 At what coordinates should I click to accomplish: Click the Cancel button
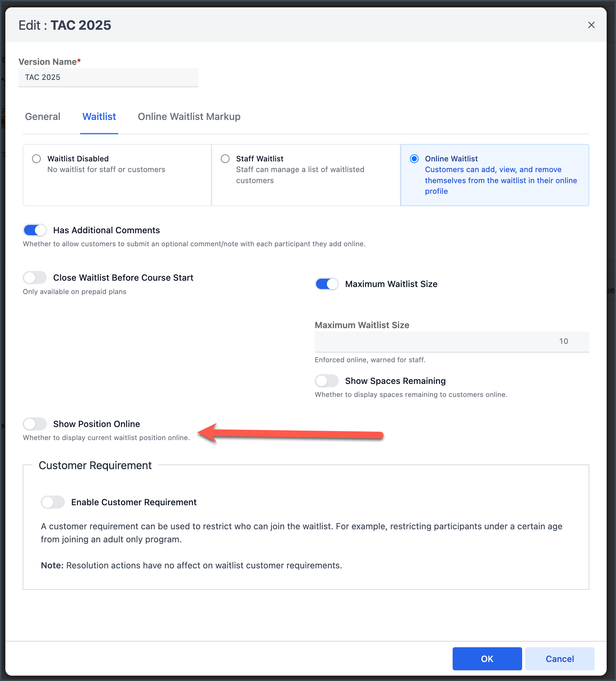click(x=559, y=659)
